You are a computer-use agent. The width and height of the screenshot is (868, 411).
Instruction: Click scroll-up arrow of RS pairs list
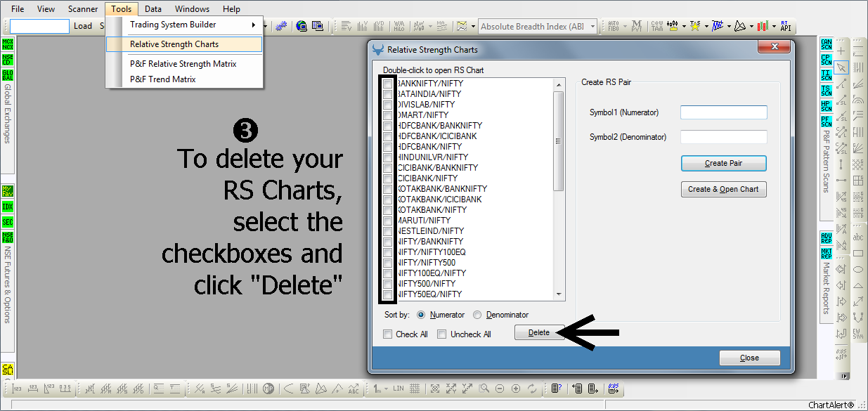click(559, 84)
